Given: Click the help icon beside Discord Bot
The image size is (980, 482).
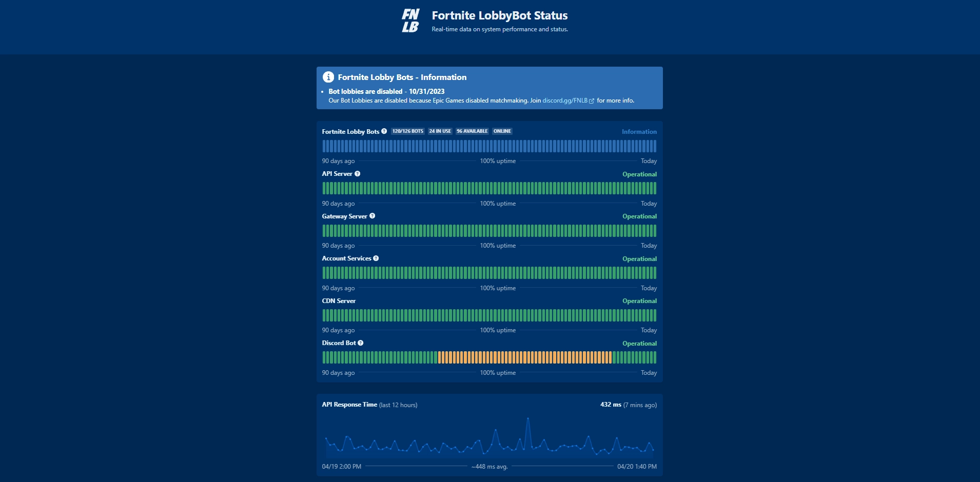Looking at the screenshot, I should pyautogui.click(x=361, y=343).
